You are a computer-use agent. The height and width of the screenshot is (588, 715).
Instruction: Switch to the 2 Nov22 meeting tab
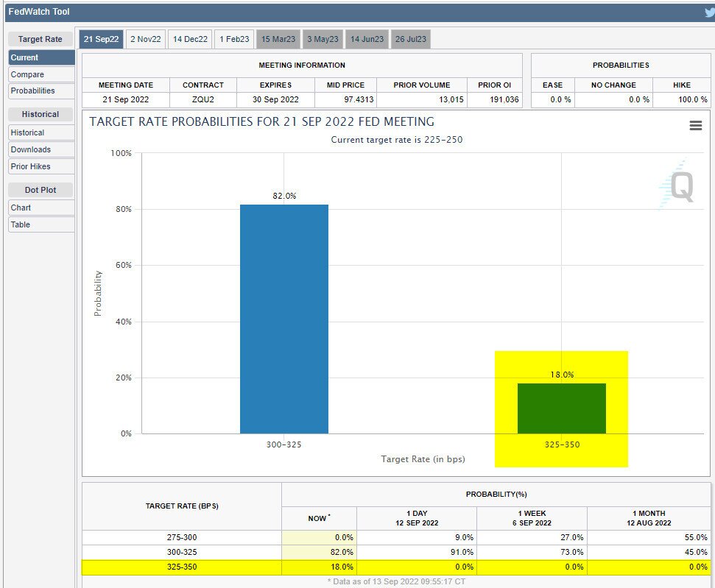pyautogui.click(x=146, y=39)
